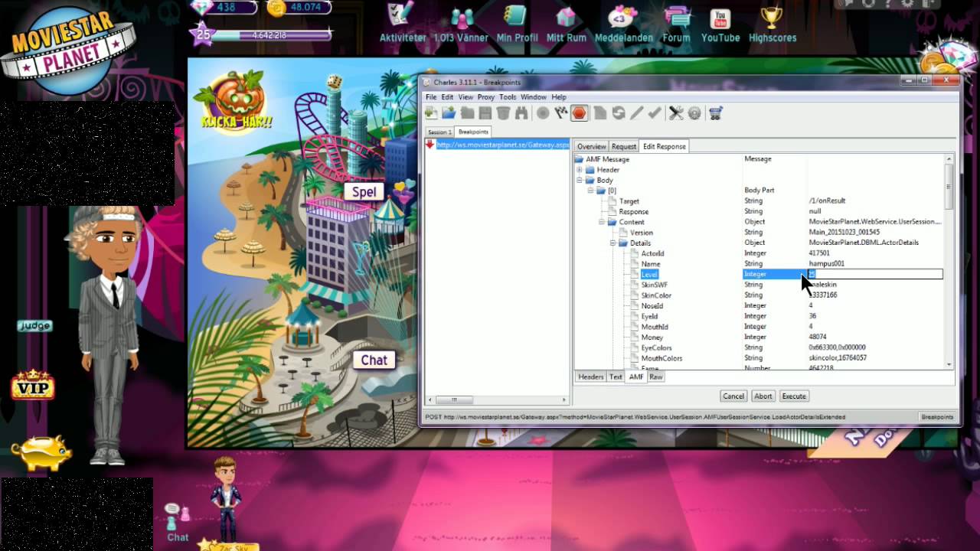Click the Compose document icon in toolbar

(600, 113)
